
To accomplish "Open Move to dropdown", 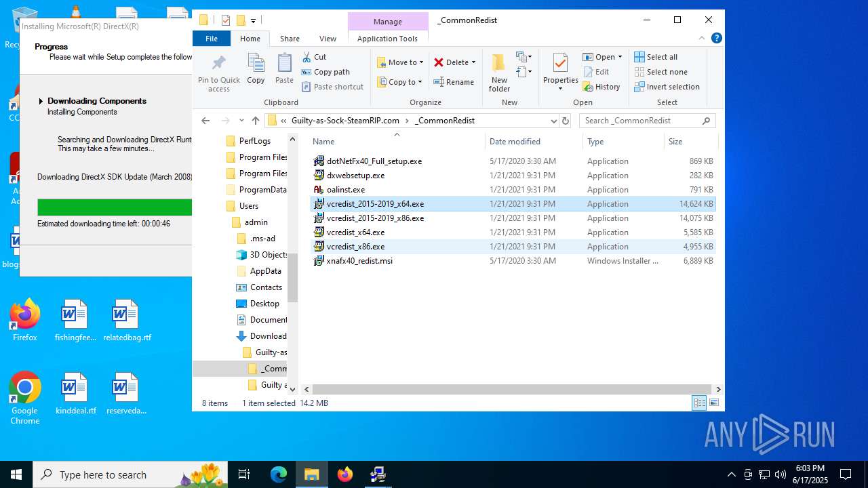I will [x=400, y=62].
